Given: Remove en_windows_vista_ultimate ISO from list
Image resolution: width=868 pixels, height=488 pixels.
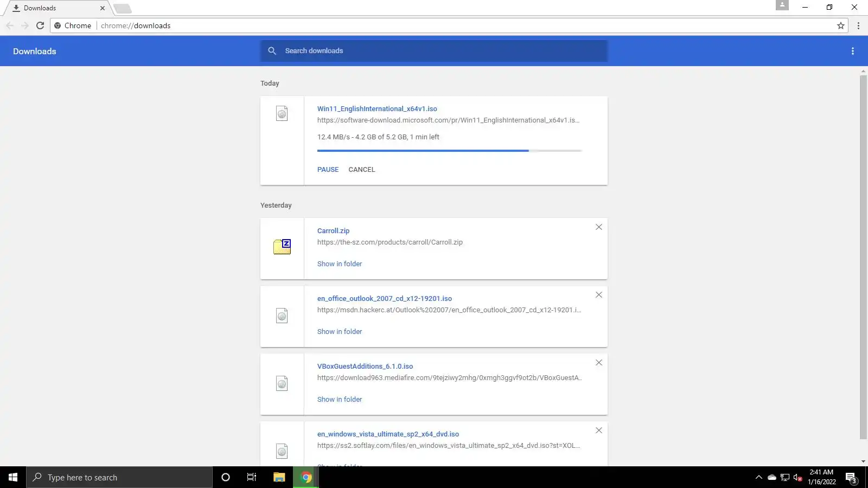Looking at the screenshot, I should tap(599, 431).
